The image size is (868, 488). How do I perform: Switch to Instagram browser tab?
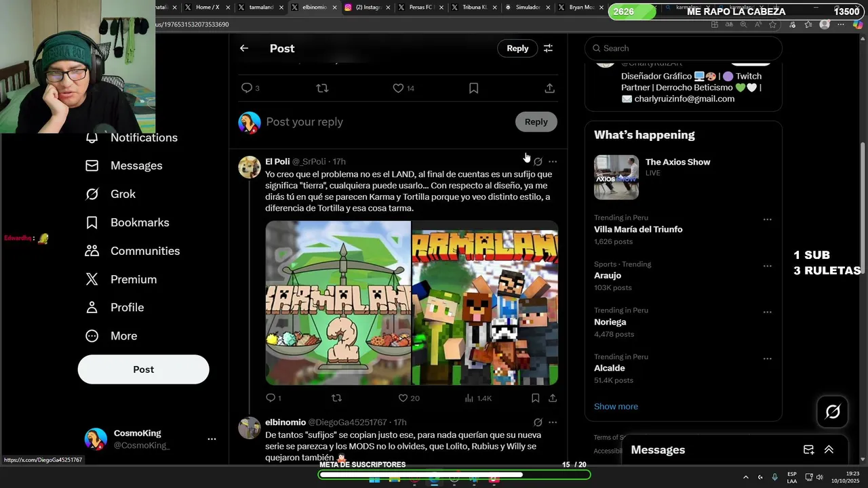[366, 7]
